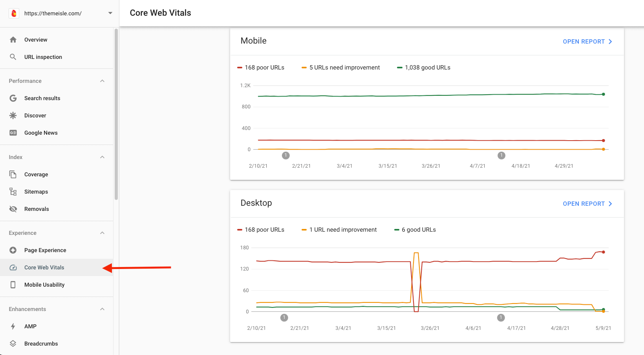Open the Mobile Usability report
644x355 pixels.
(44, 284)
